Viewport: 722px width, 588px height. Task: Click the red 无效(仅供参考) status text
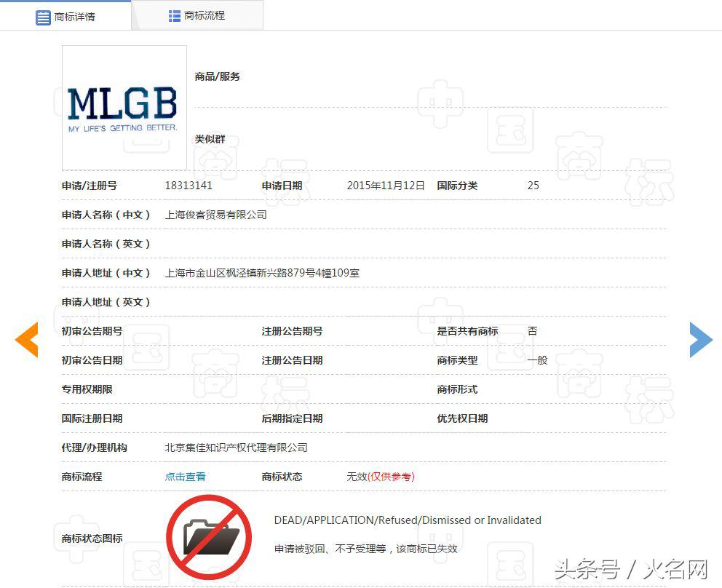point(380,477)
